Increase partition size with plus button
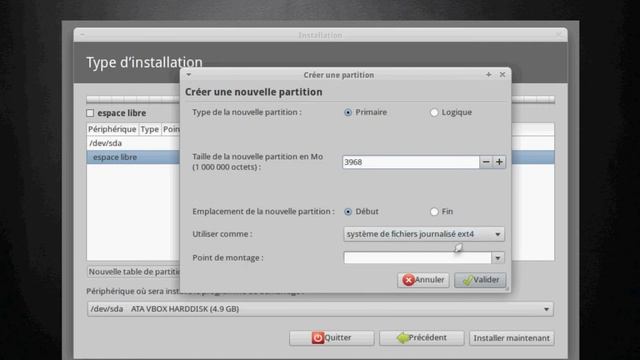640x360 pixels. tap(499, 162)
